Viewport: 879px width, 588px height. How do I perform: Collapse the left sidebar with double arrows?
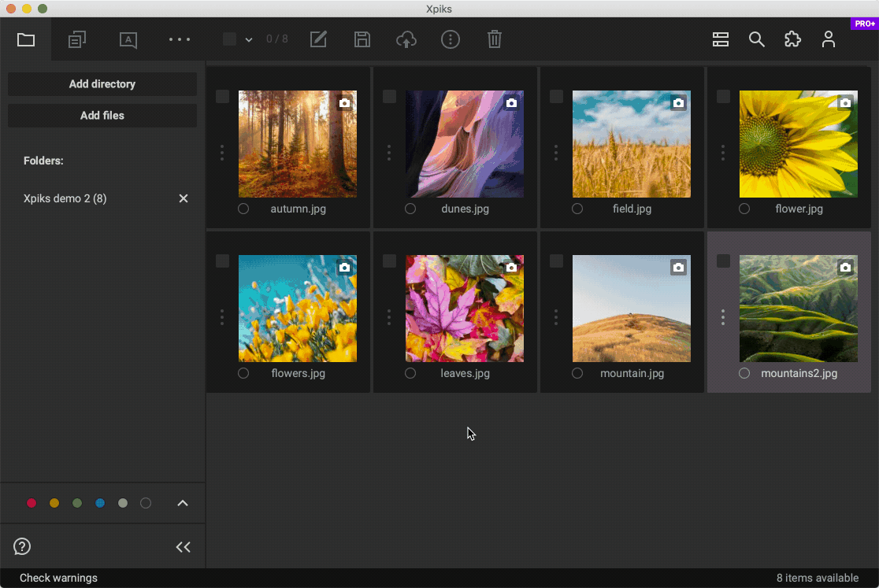(184, 547)
